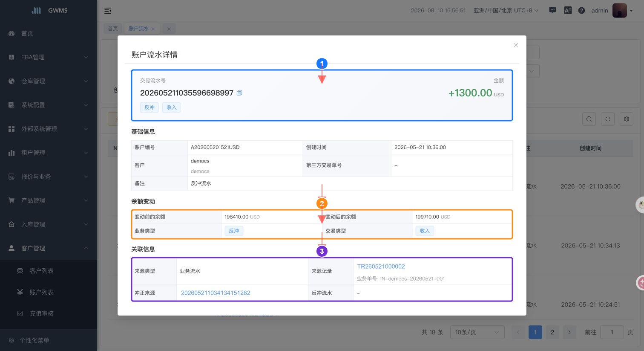Screen dimensions: 644x351
Task: Click the 反冲 tag in 业务类型 row
Action: click(234, 231)
